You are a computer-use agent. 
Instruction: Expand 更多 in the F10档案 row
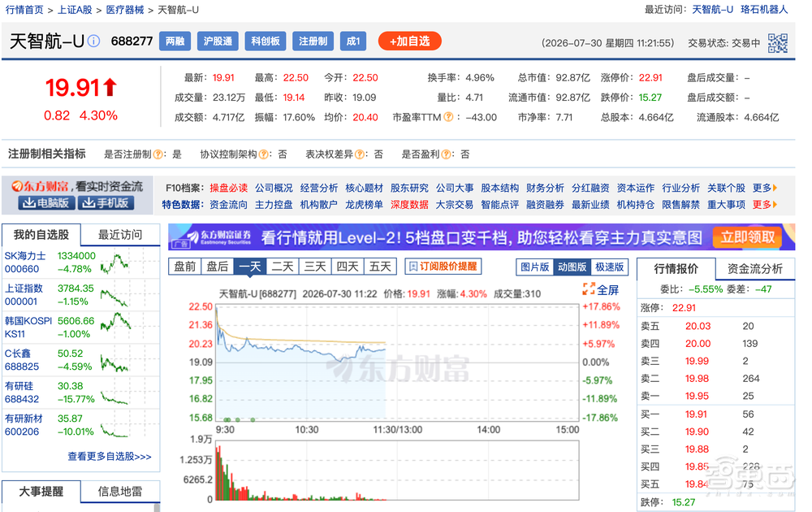[765, 188]
